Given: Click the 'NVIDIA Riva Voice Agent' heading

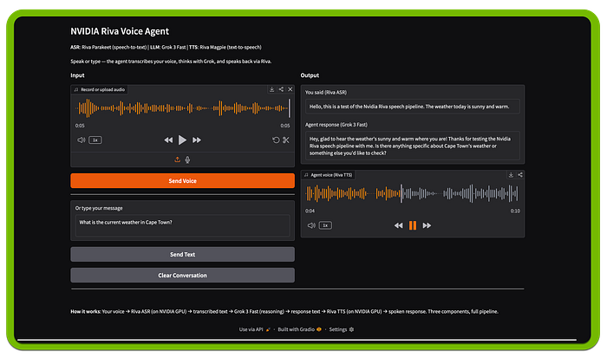Looking at the screenshot, I should [x=120, y=31].
